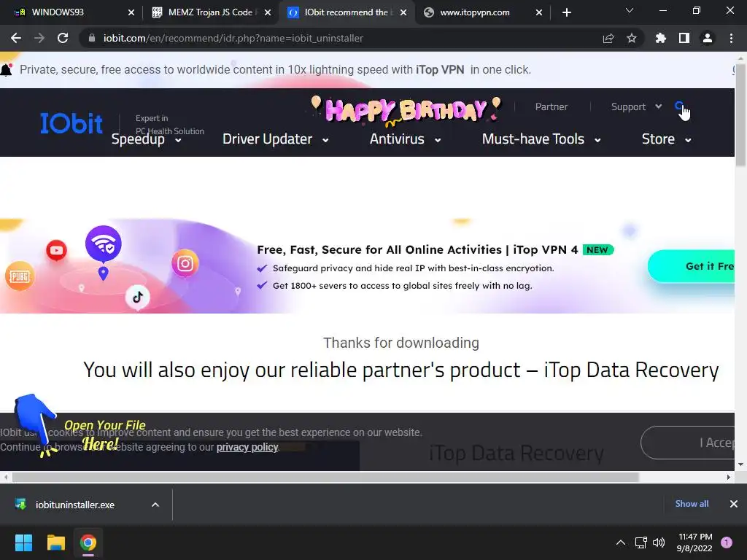Open Chrome profile avatar icon
Screen dimensions: 747x560
tap(708, 38)
